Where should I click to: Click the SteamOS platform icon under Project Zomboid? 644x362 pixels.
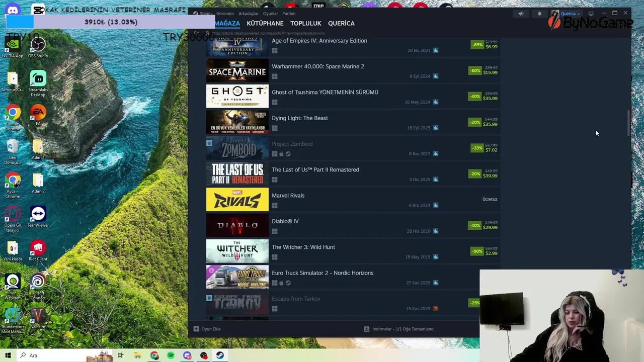tap(288, 154)
